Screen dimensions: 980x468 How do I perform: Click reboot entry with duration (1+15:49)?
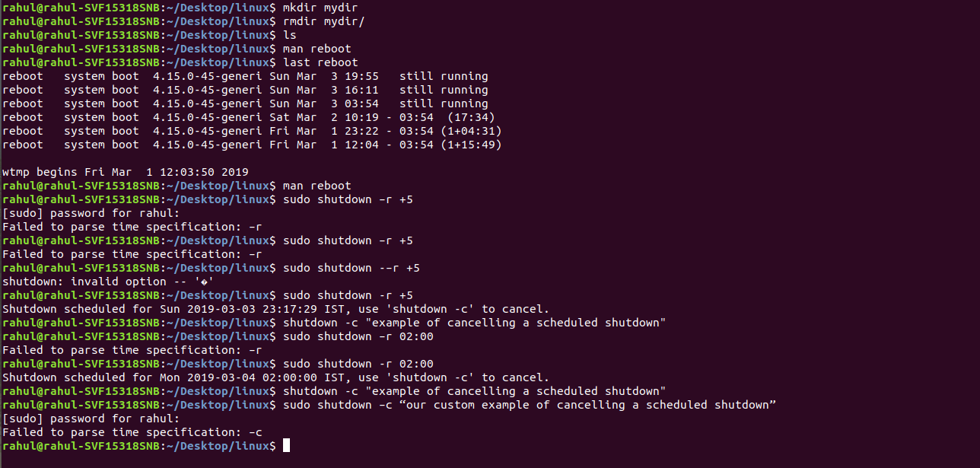click(252, 145)
